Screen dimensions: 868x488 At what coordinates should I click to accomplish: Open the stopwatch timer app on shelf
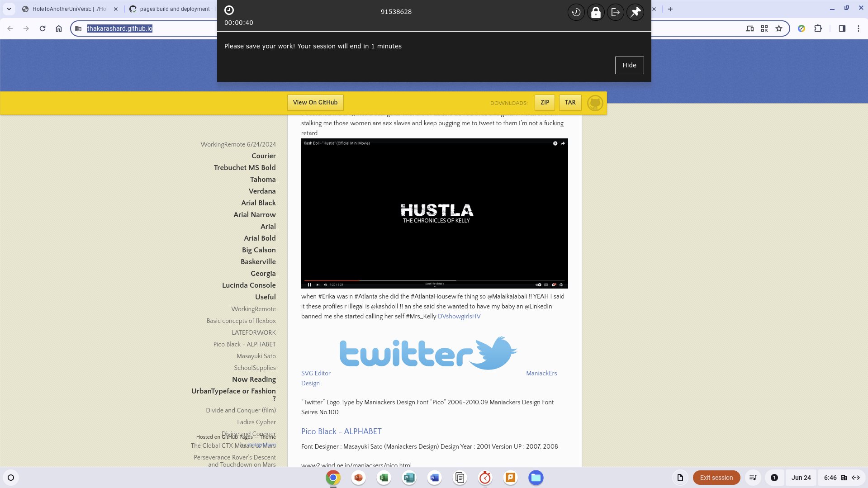coord(485,478)
